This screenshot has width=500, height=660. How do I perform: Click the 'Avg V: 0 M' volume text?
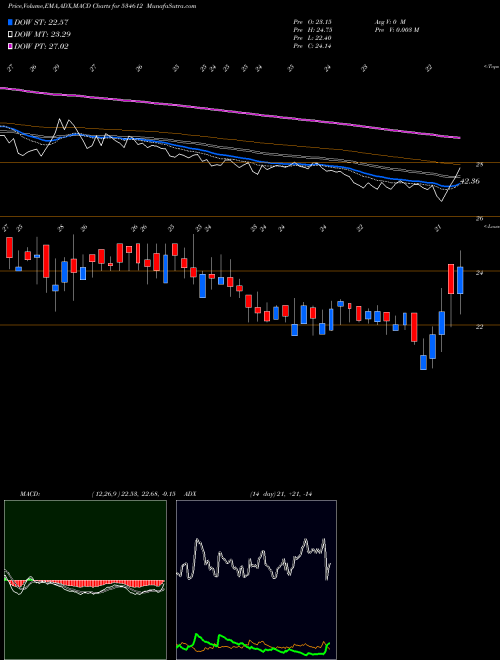(x=389, y=22)
